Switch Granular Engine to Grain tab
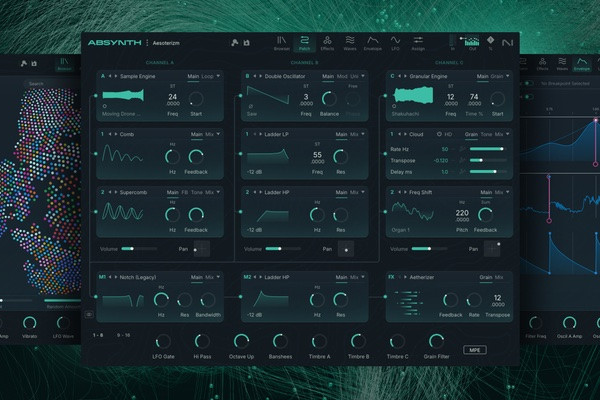This screenshot has height=400, width=600. (x=497, y=77)
